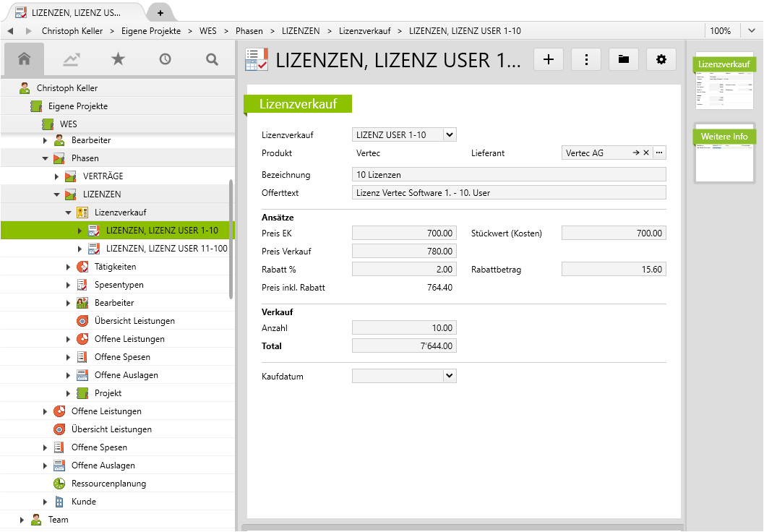The height and width of the screenshot is (532, 764).
Task: Clear the Lieferant Vertec AG value
Action: [x=646, y=153]
